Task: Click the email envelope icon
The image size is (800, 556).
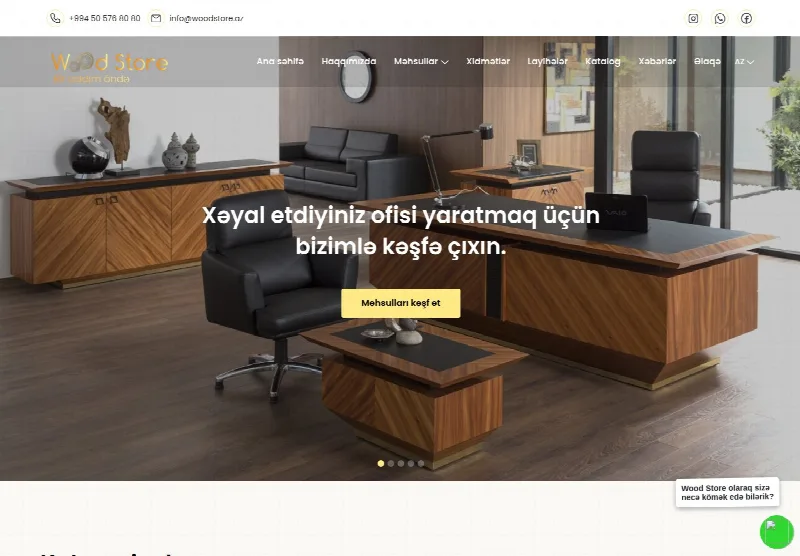Action: click(156, 18)
